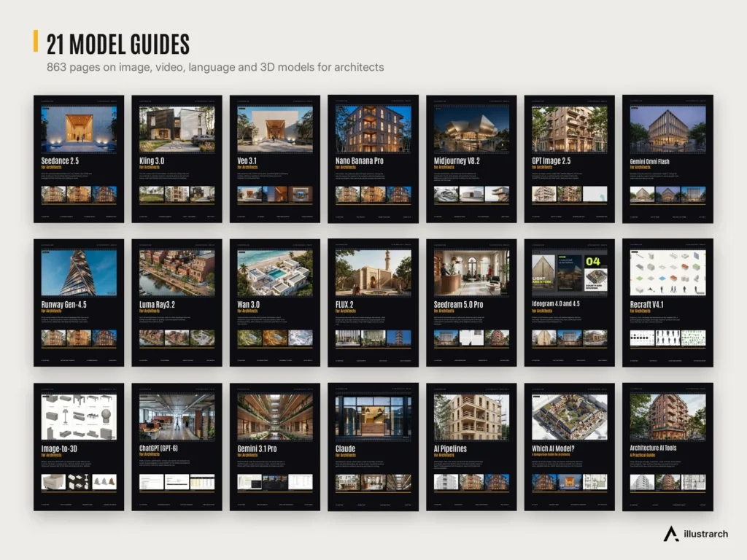The width and height of the screenshot is (747, 560).
Task: Click the 863 pages subtitle text
Action: tap(215, 67)
